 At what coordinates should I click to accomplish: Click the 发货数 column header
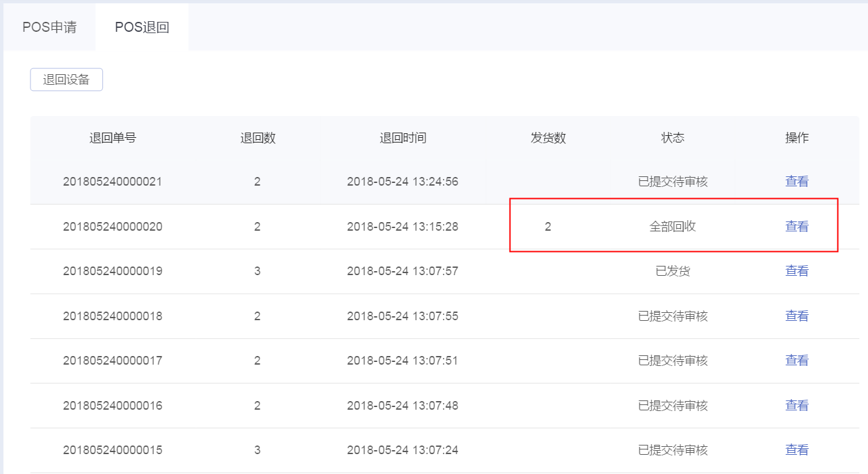pyautogui.click(x=548, y=138)
